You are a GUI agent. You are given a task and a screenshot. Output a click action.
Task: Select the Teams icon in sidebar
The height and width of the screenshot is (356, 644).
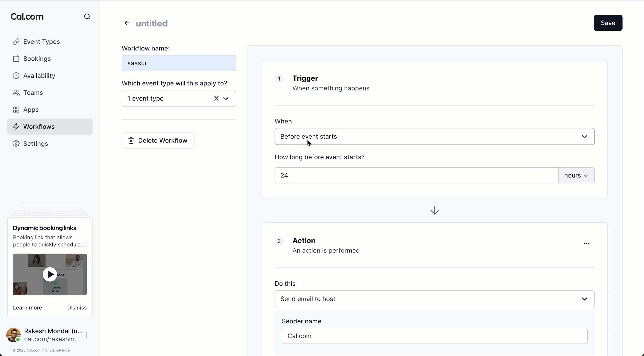pos(16,92)
